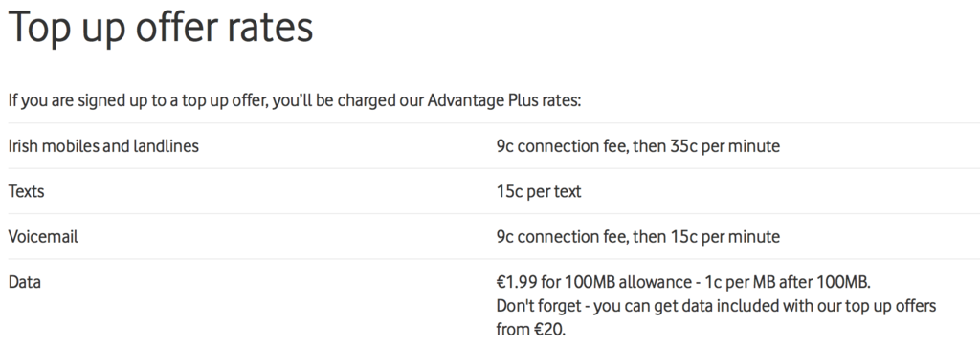Screen dimensions: 980x346
Task: Click the 'Top up offer rates' heading
Action: [161, 28]
